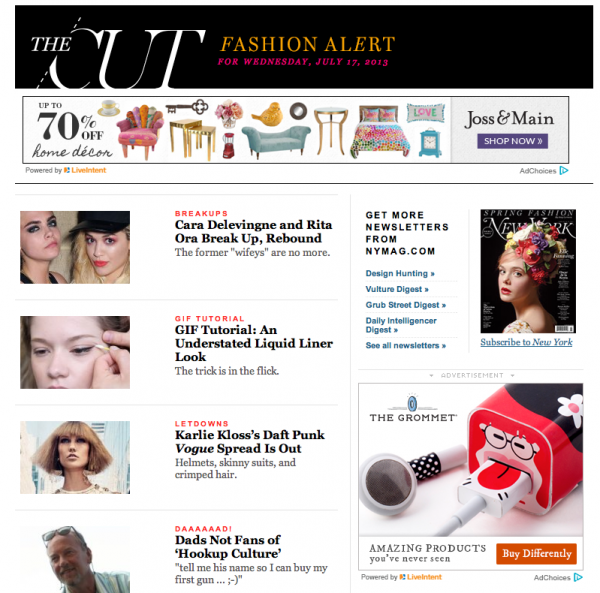Click the Karlie Kloss article thumbnail photo
The height and width of the screenshot is (593, 600).
coord(75,458)
